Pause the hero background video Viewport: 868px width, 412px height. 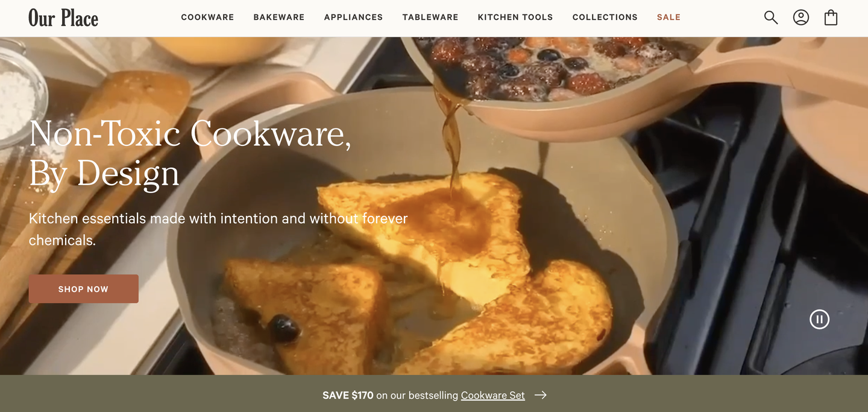point(819,319)
